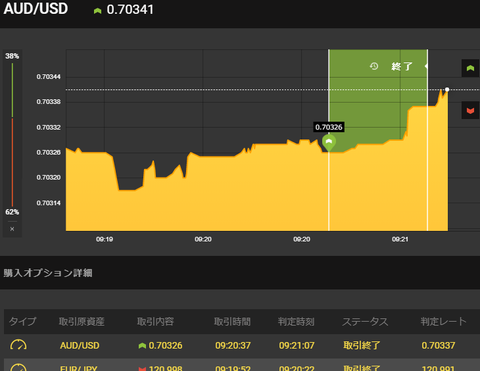Click the green up arrow next to 0.70341
This screenshot has width=480, height=371.
[x=97, y=11]
